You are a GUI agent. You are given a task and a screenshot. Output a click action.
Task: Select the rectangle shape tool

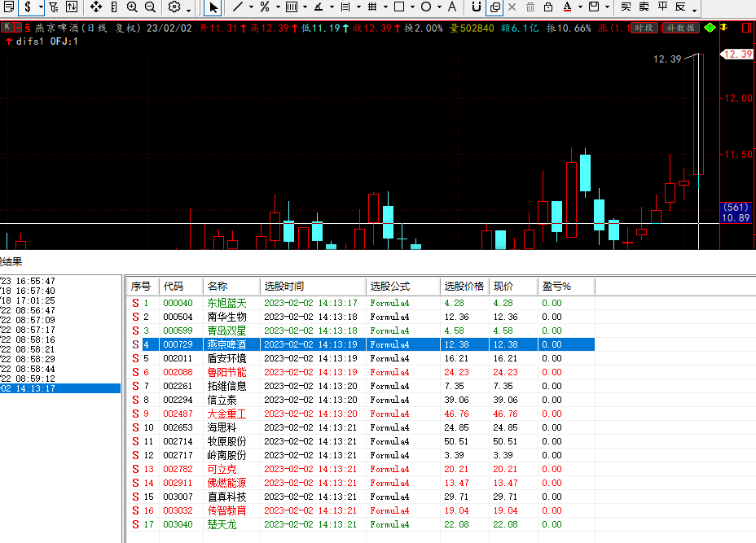(x=399, y=7)
